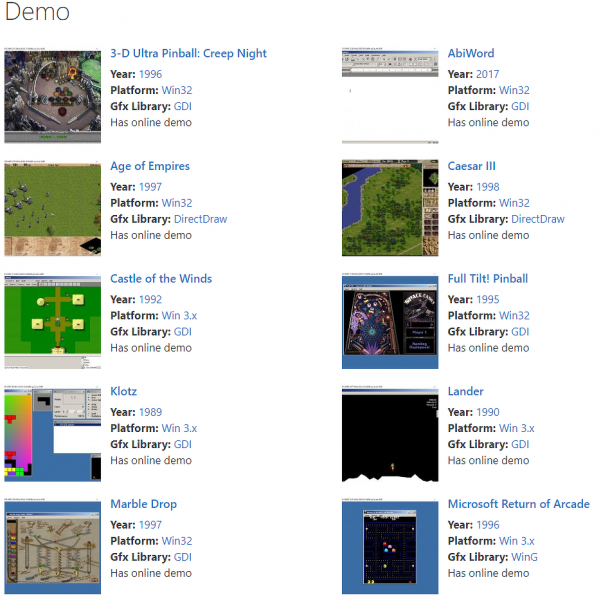Open the Age of Empires thumbnail image
This screenshot has height=600, width=601.
[52, 208]
